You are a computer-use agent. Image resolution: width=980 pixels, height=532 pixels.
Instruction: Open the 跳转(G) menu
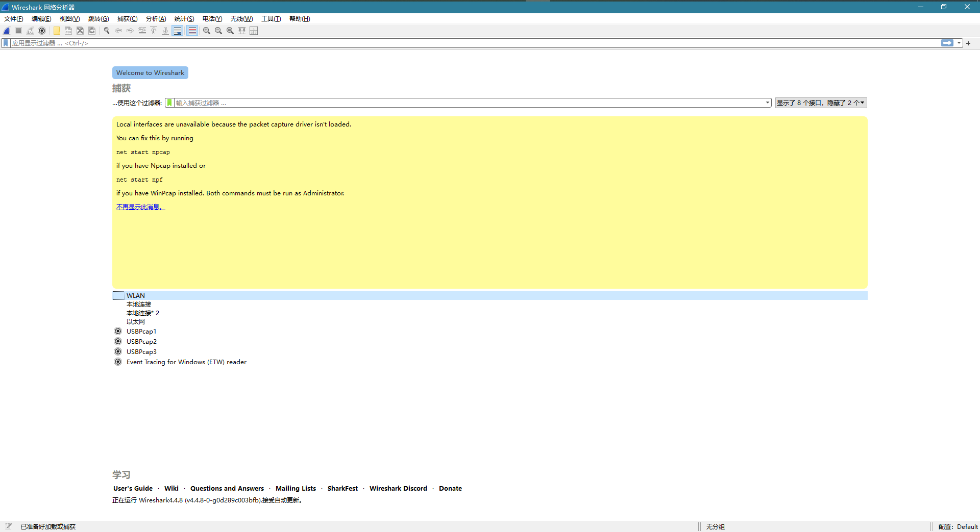(99, 19)
